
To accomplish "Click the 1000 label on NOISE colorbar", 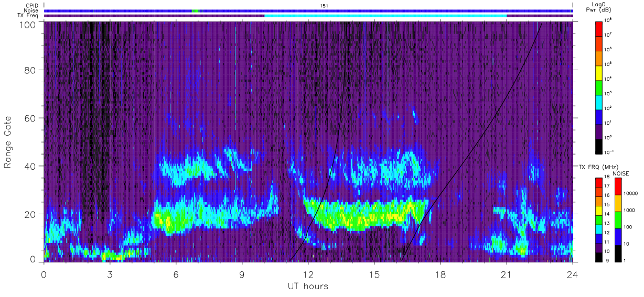I will point(629,210).
